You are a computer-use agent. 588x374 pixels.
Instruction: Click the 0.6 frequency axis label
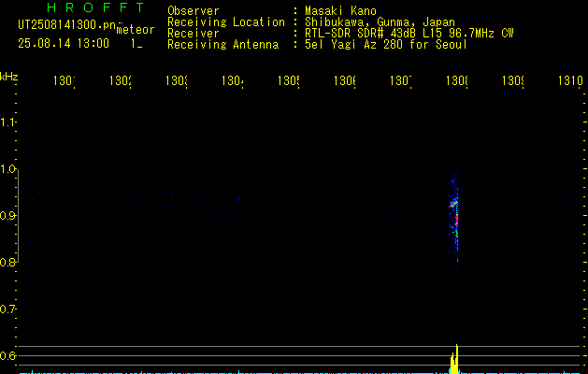[7, 355]
